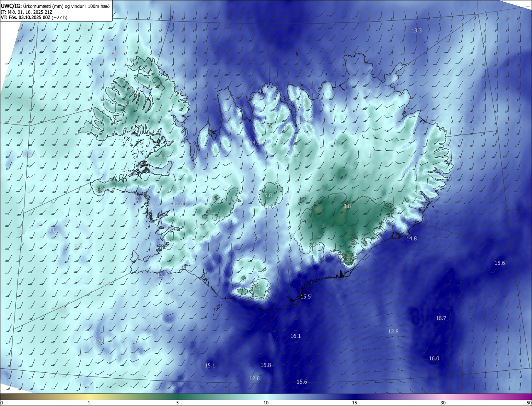The image size is (532, 406).
Task: Select the 30 tick on the color scale
Action: coord(443,403)
